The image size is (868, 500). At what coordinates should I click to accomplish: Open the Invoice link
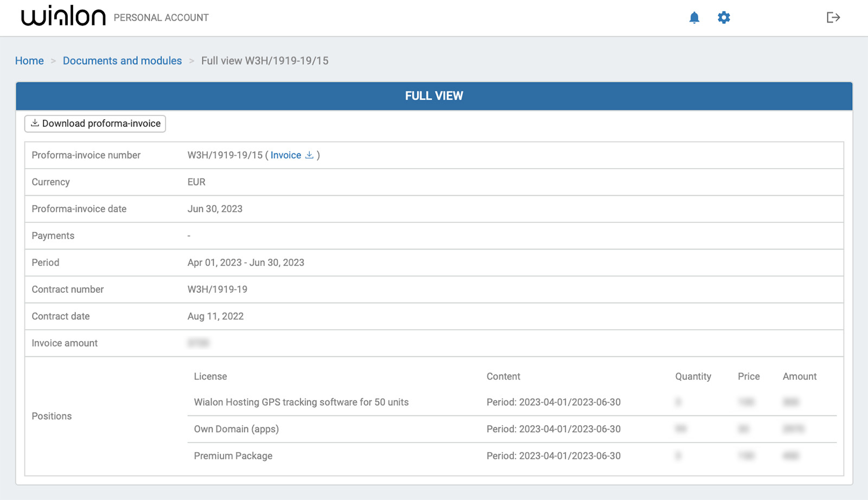(x=286, y=155)
